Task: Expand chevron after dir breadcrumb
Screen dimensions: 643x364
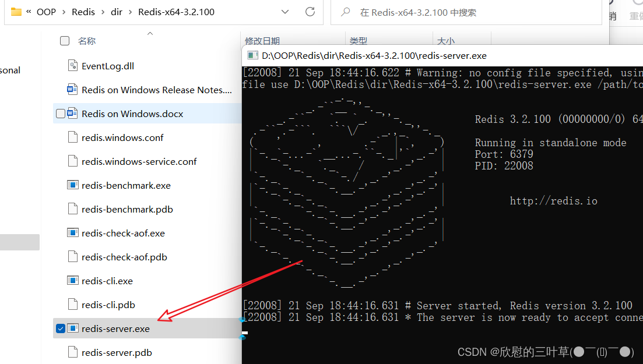Action: (x=131, y=12)
